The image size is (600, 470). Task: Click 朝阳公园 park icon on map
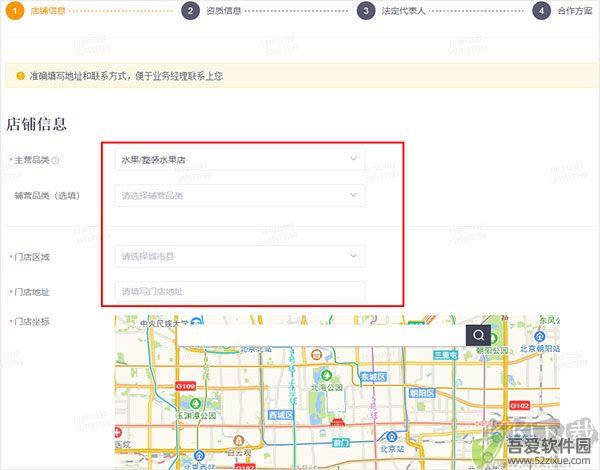494,339
